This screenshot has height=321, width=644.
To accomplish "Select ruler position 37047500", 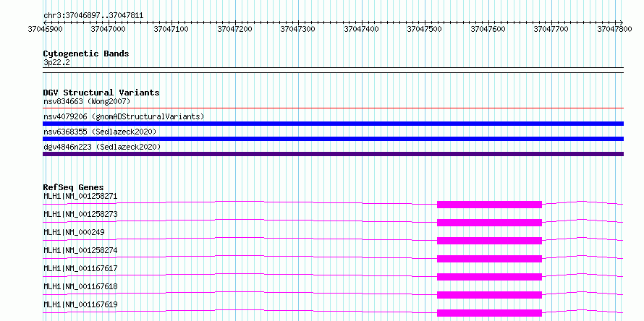I will [425, 29].
